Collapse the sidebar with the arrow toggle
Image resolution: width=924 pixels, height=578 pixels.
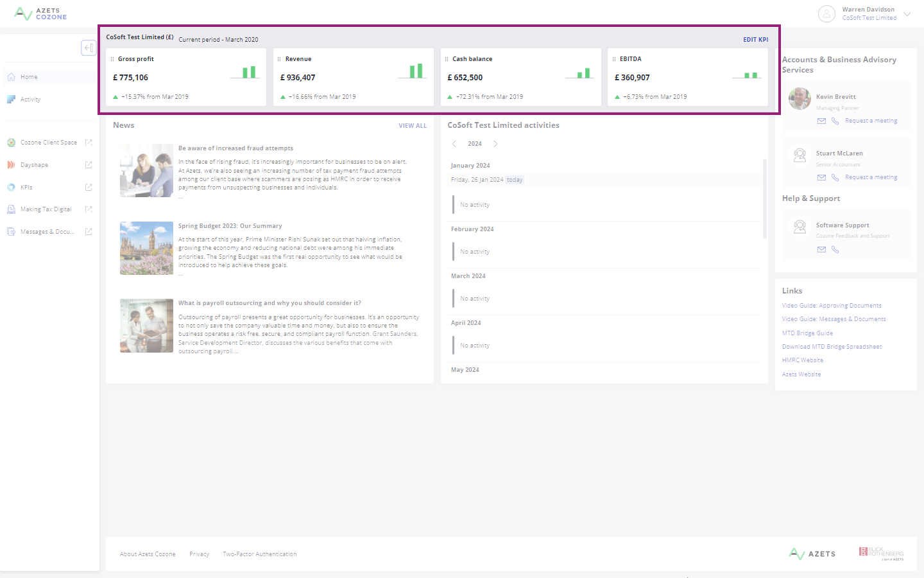tap(89, 48)
